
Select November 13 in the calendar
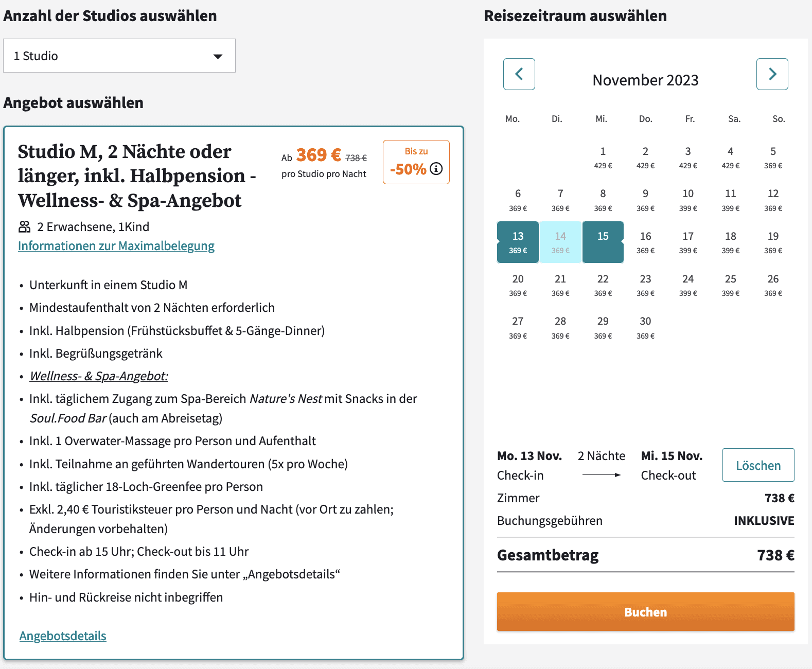pyautogui.click(x=518, y=242)
